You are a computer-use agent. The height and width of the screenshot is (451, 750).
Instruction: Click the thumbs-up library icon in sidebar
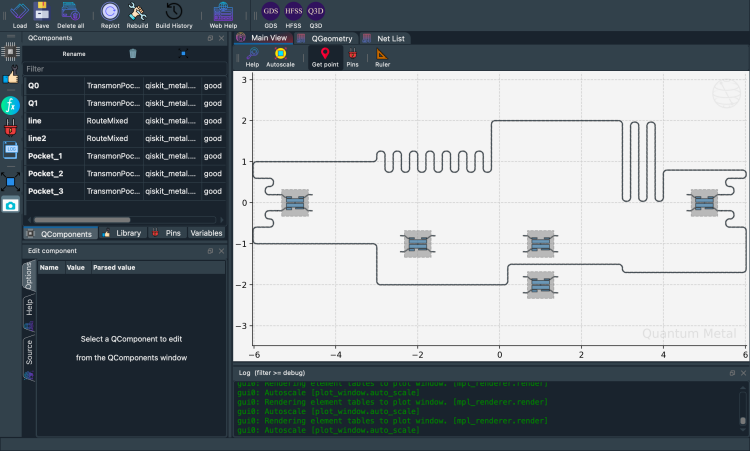pos(11,76)
